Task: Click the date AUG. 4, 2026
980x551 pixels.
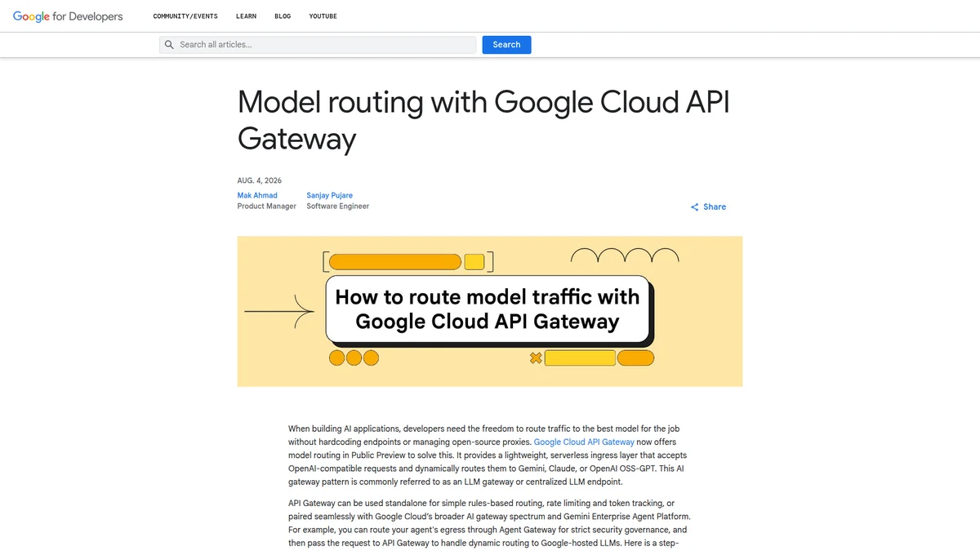Action: pos(260,180)
